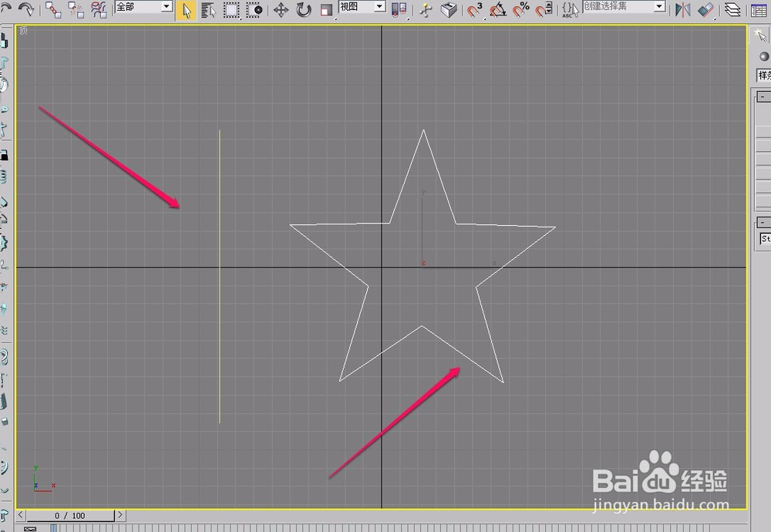Click the time slider at frame 0/100
The image size is (771, 532).
(69, 515)
